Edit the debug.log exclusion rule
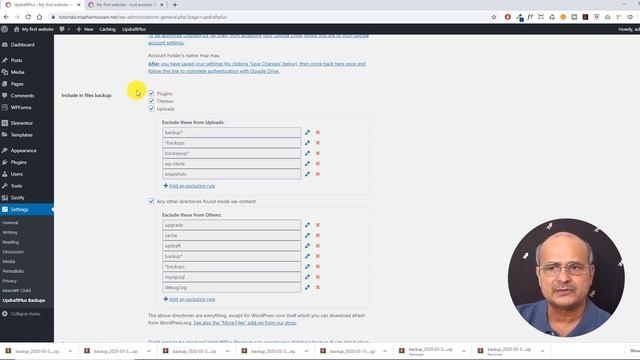This screenshot has width=640, height=360. pyautogui.click(x=307, y=287)
